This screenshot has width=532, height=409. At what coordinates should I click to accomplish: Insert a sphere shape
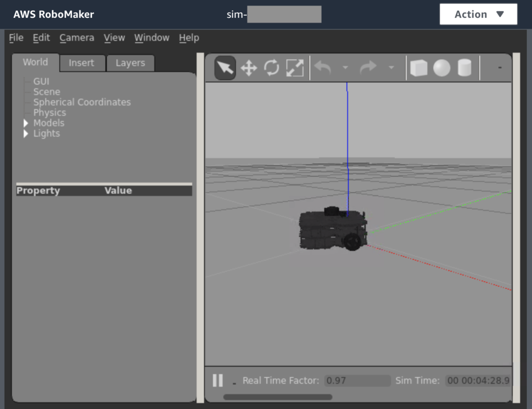(442, 68)
